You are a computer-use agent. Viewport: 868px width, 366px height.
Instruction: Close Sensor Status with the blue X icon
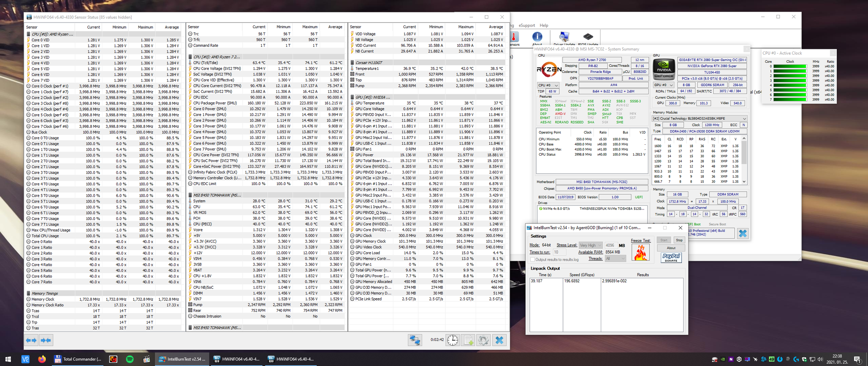pyautogui.click(x=500, y=340)
